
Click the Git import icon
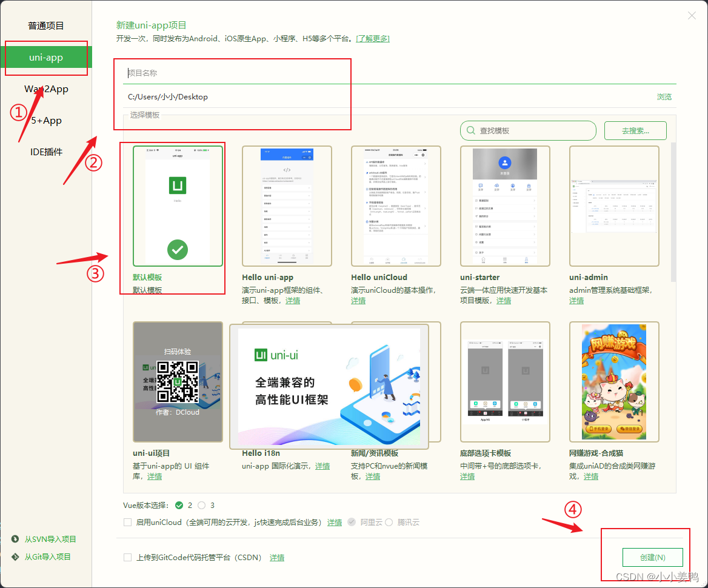point(15,556)
